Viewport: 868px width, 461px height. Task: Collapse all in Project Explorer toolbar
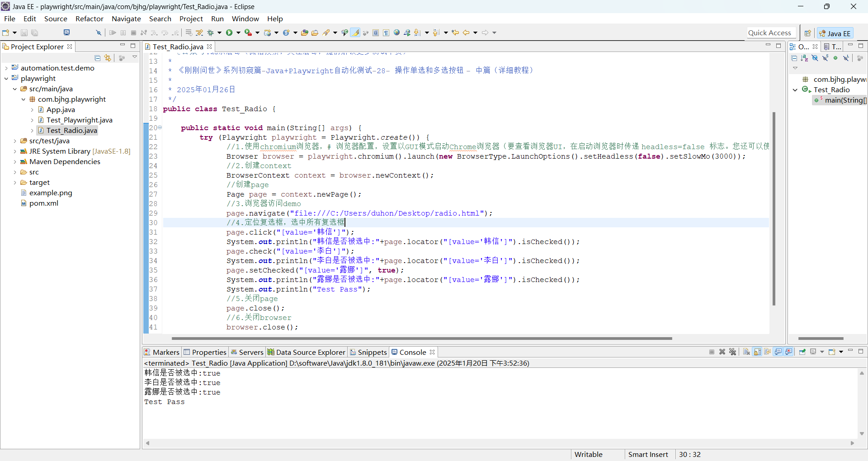click(97, 58)
